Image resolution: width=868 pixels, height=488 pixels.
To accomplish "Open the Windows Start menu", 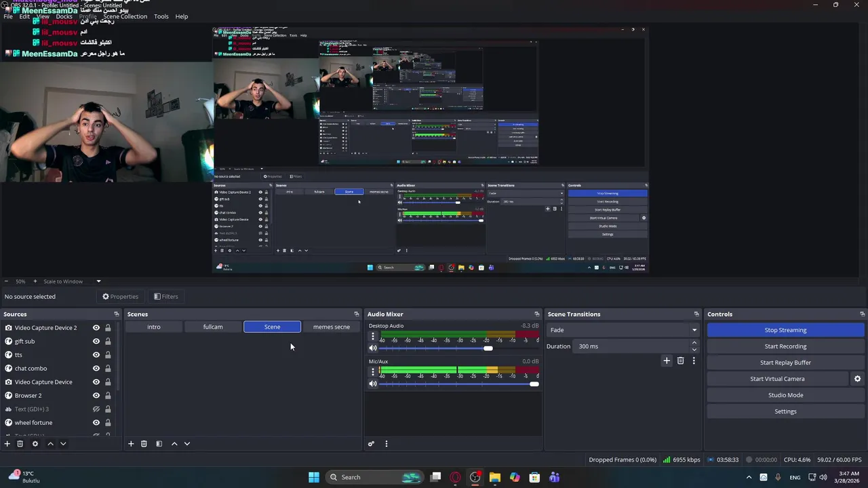I will (x=314, y=477).
